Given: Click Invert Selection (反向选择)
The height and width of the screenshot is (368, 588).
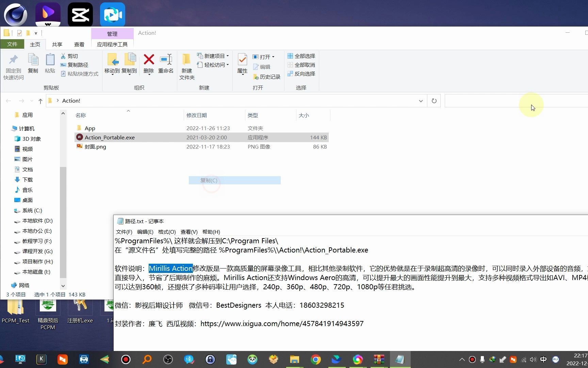Looking at the screenshot, I should pyautogui.click(x=301, y=74).
